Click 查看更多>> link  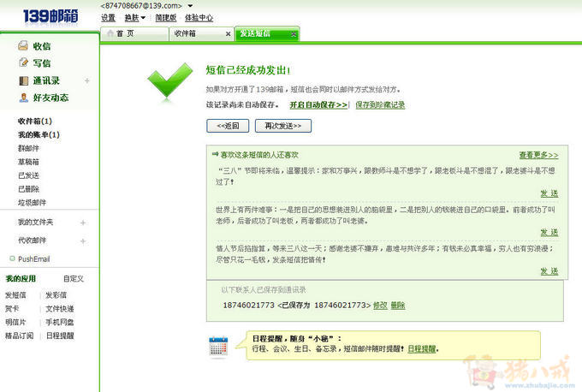point(538,155)
